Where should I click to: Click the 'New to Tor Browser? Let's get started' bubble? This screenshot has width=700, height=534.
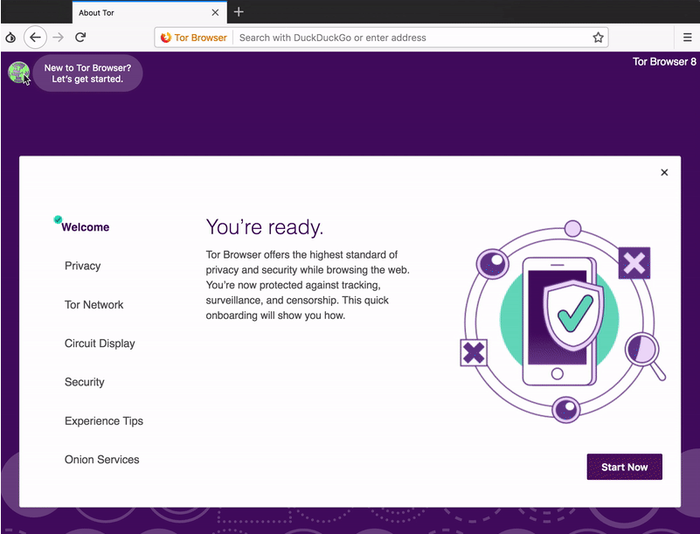88,73
